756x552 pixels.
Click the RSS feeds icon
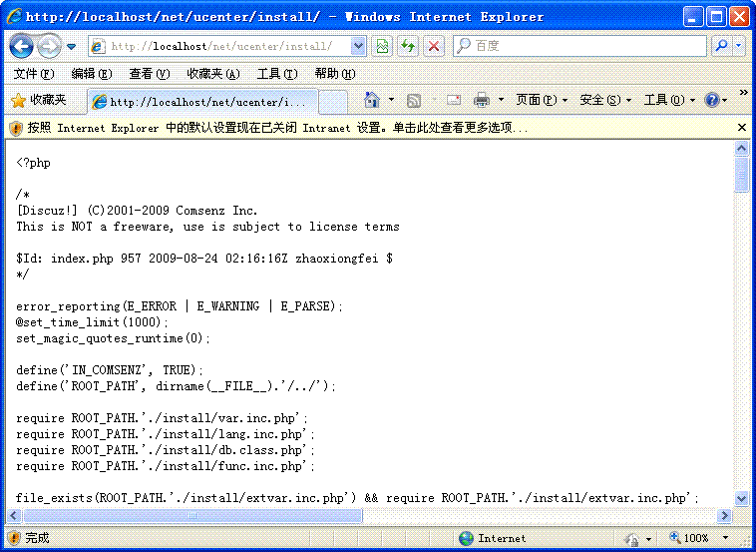tap(414, 101)
